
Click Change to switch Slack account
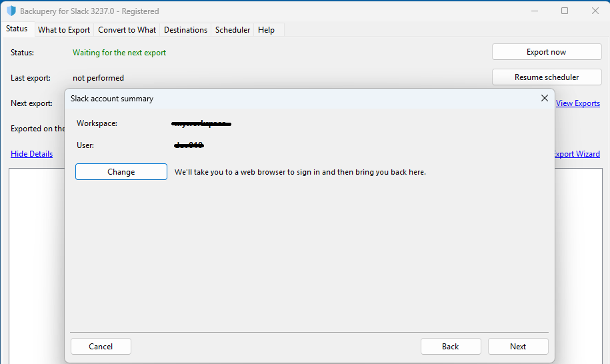(121, 172)
